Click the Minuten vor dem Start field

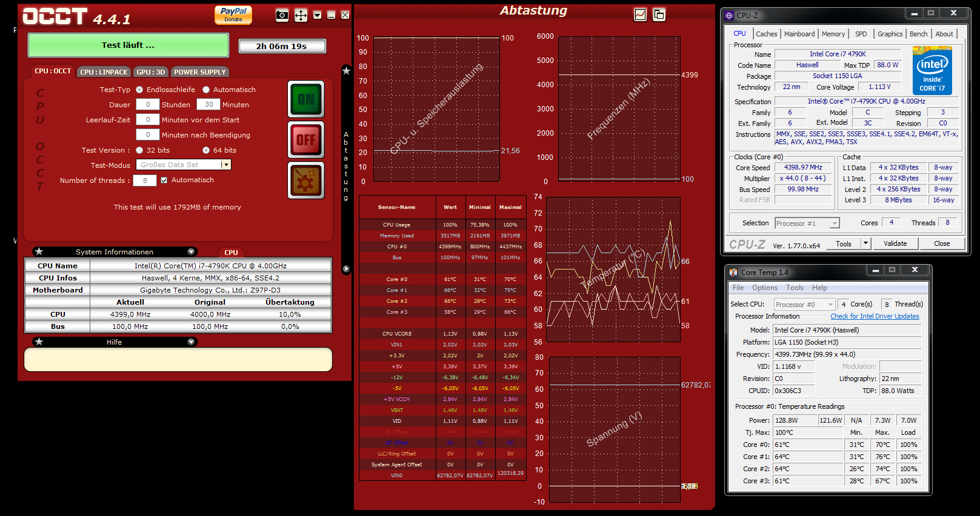point(148,119)
